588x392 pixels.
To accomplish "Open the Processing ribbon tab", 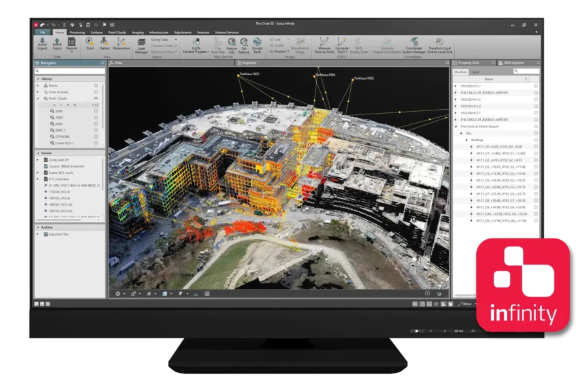I will point(77,32).
